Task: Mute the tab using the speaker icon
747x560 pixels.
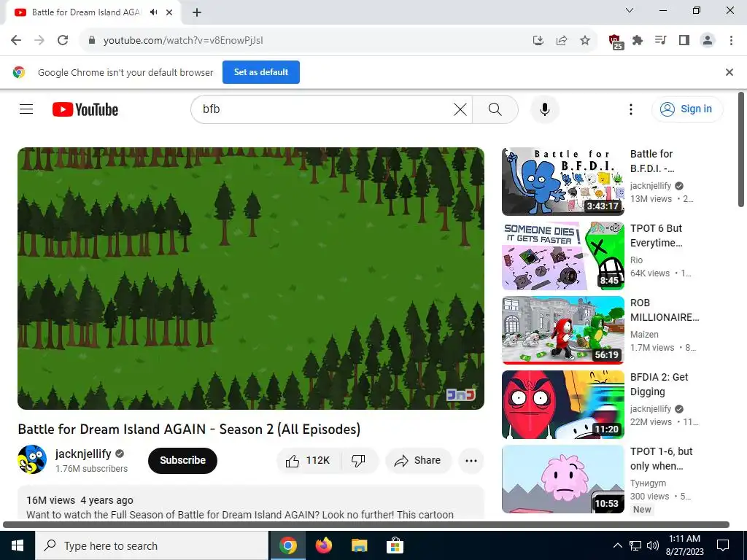Action: pyautogui.click(x=153, y=12)
